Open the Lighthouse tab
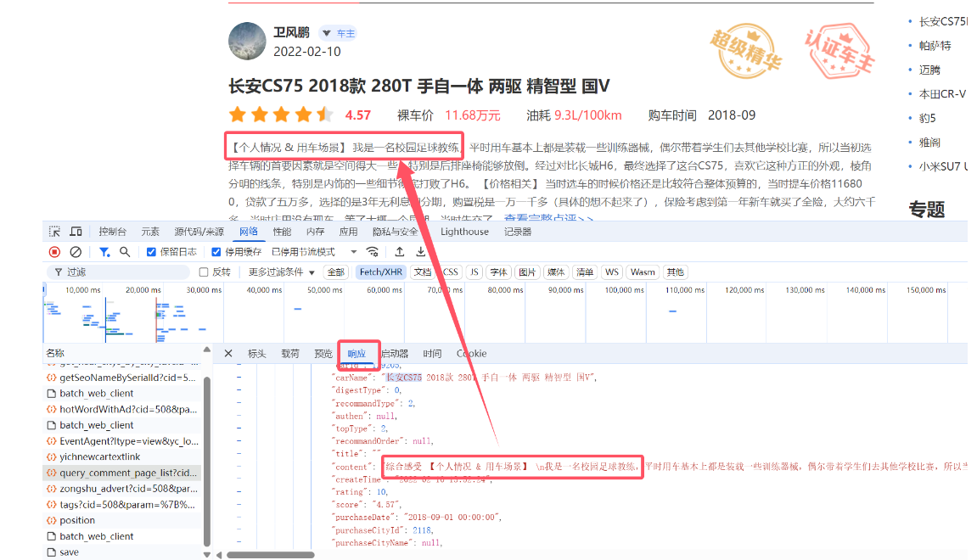977x560 pixels. point(464,232)
